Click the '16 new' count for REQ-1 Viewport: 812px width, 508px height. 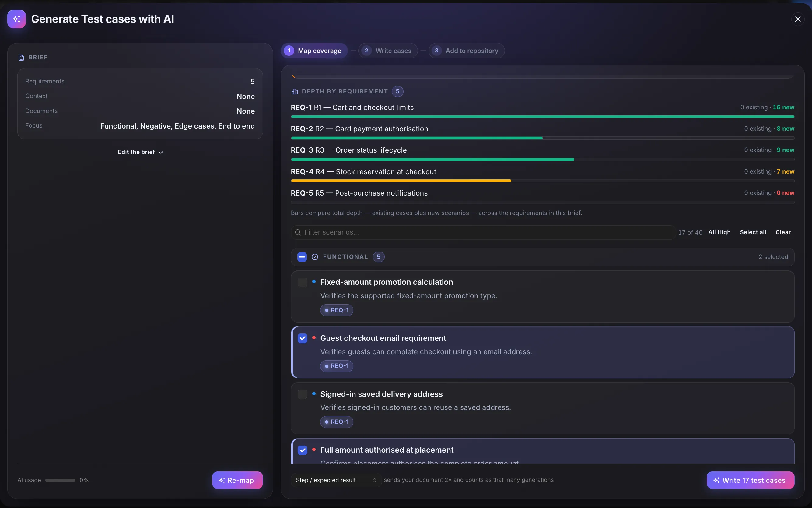[783, 107]
